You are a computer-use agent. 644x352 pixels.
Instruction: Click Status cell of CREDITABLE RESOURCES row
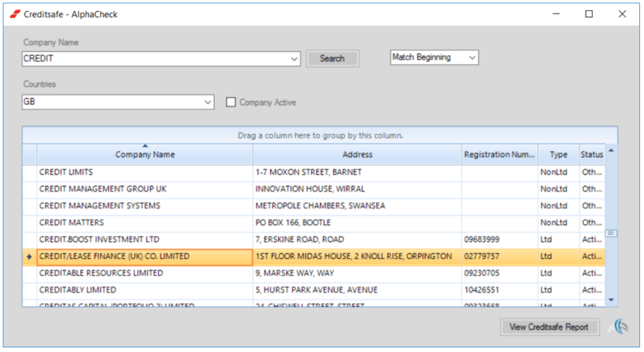tap(592, 273)
